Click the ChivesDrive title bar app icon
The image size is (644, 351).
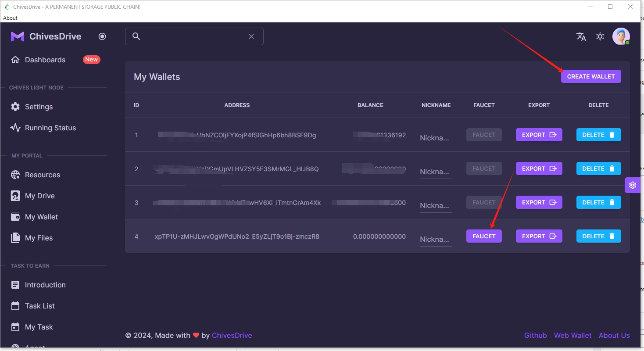[7, 7]
